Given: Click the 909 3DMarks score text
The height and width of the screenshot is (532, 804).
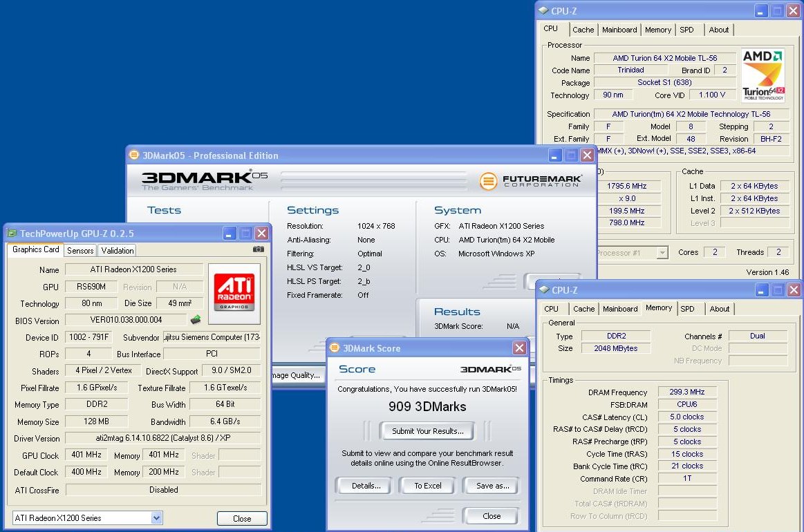Looking at the screenshot, I should (427, 406).
